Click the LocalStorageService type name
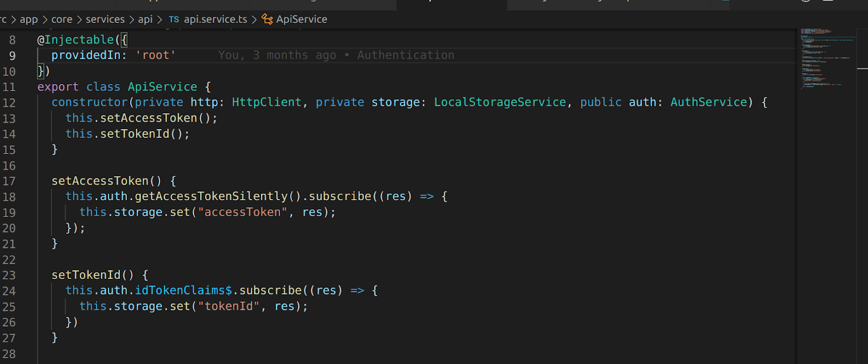 tap(500, 103)
